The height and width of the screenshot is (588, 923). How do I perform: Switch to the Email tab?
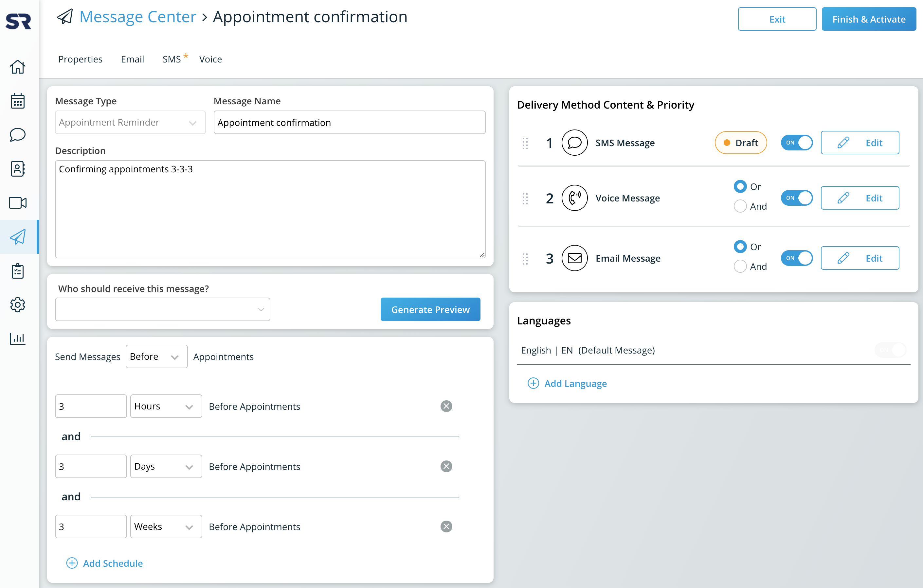(x=132, y=59)
